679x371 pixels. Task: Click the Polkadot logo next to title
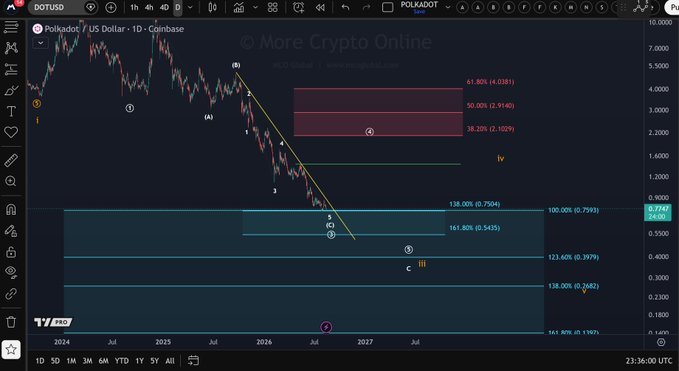point(38,29)
